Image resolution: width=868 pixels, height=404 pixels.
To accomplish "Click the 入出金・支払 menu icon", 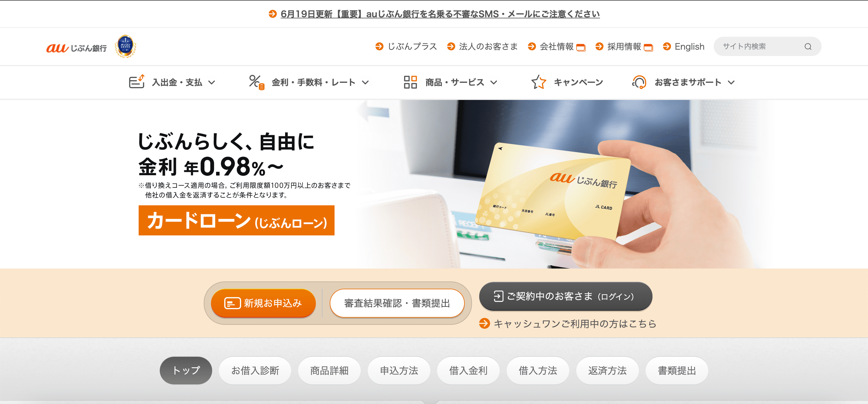I will tap(137, 81).
